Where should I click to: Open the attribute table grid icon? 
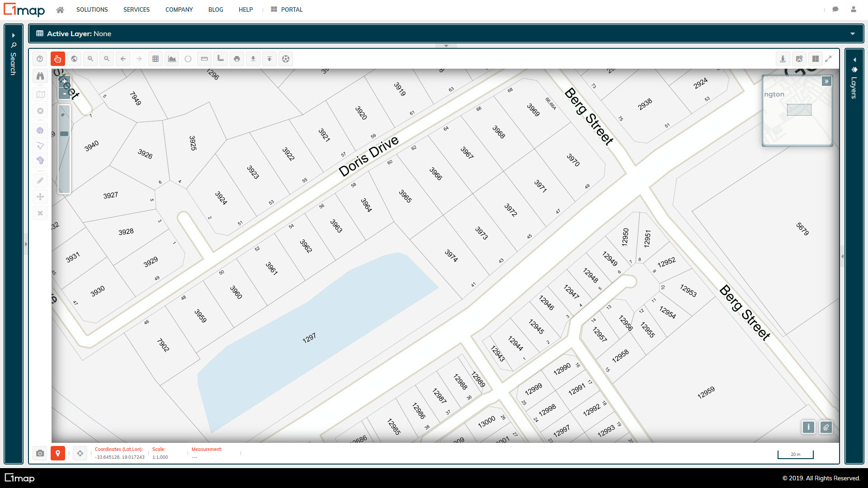[156, 59]
